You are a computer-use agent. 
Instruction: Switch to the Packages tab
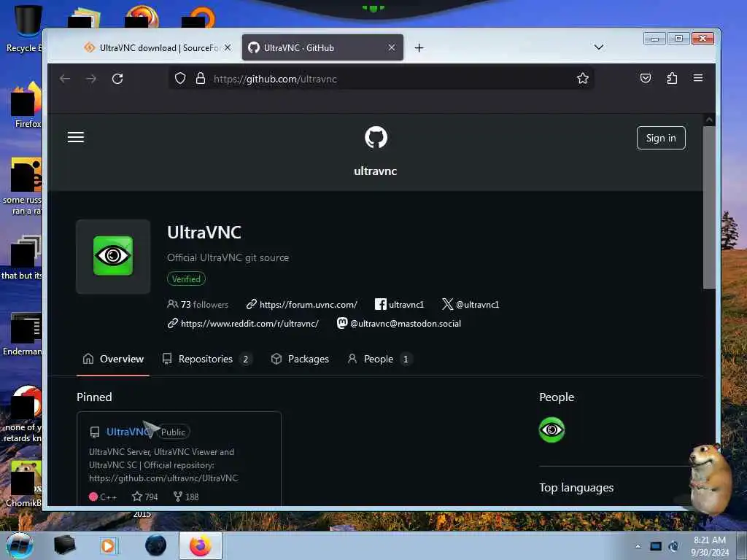[x=300, y=359]
